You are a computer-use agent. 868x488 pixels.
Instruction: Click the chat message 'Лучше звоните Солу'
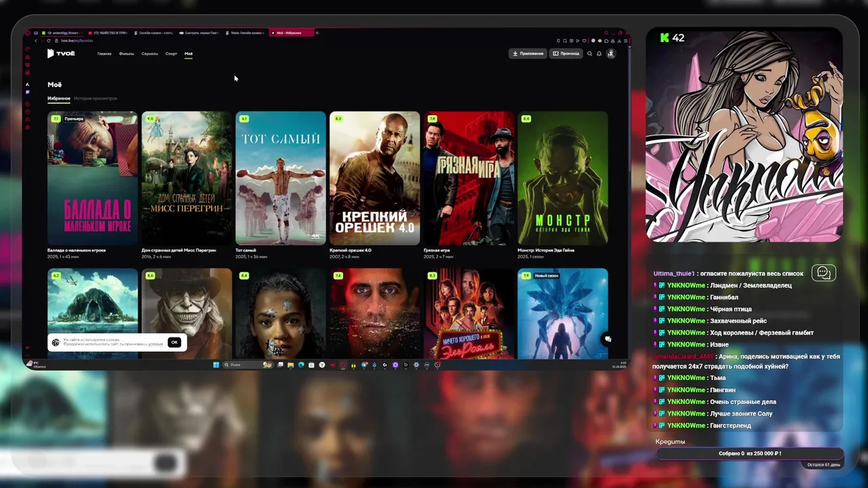pos(741,413)
